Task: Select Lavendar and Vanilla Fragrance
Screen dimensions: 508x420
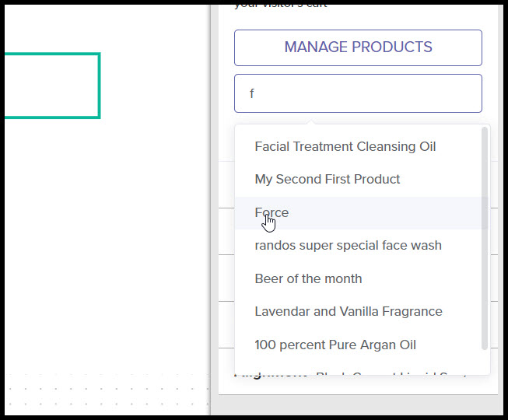Action: (x=348, y=311)
